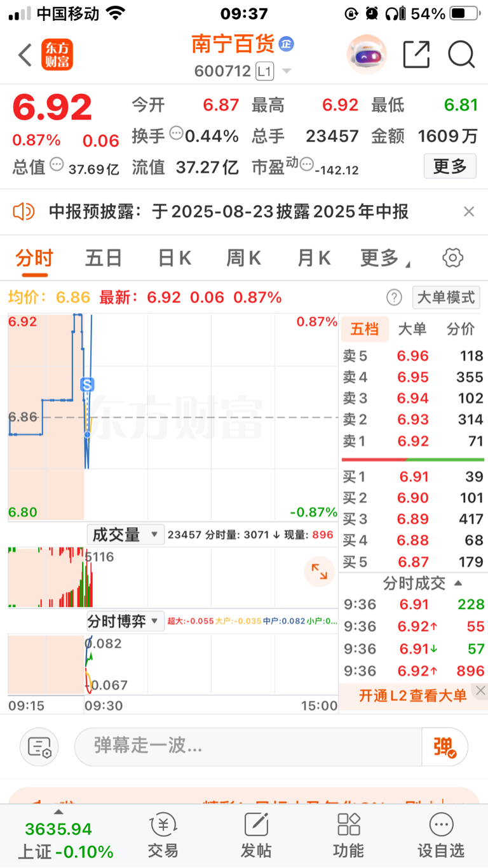488x868 pixels.
Task: Tap the info icon beside 市盈
Action: point(306,165)
